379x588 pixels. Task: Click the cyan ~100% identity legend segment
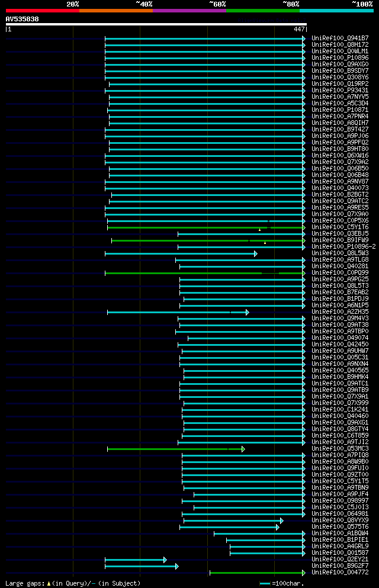pyautogui.click(x=336, y=11)
